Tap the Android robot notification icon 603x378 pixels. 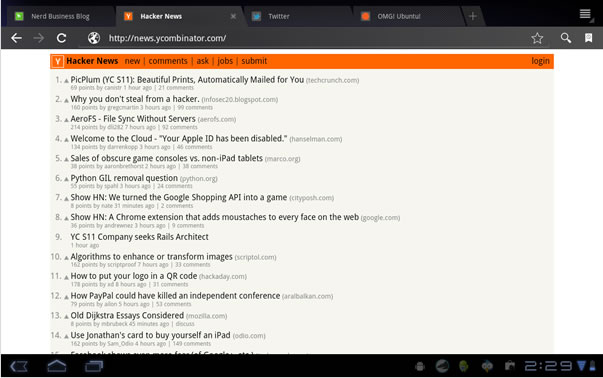420,366
